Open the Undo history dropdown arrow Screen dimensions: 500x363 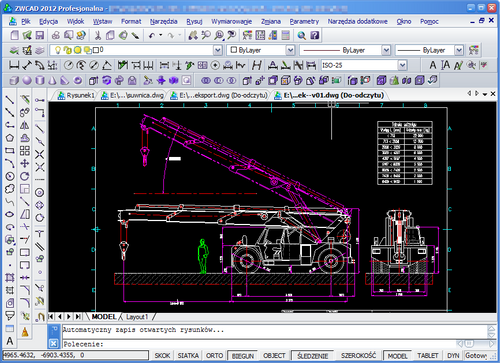[161, 35]
